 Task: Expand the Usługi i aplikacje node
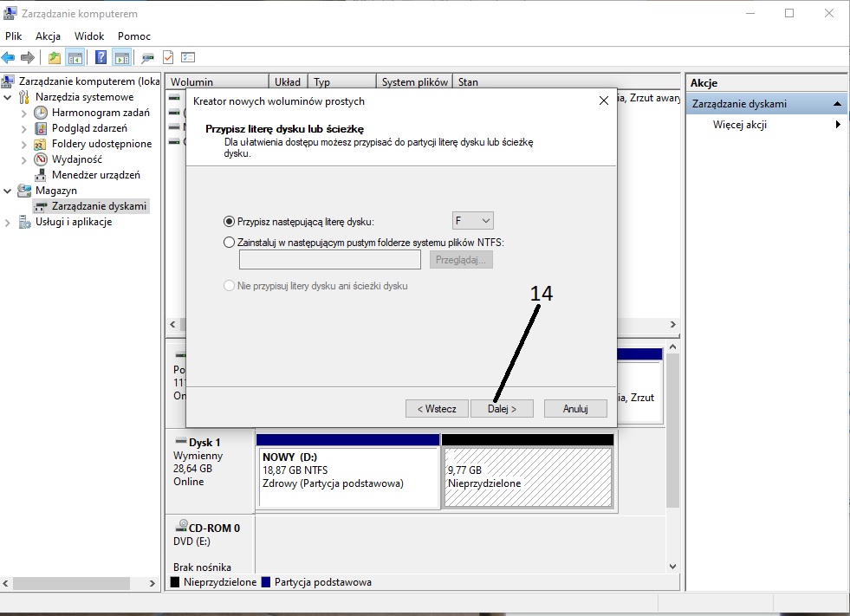point(8,223)
